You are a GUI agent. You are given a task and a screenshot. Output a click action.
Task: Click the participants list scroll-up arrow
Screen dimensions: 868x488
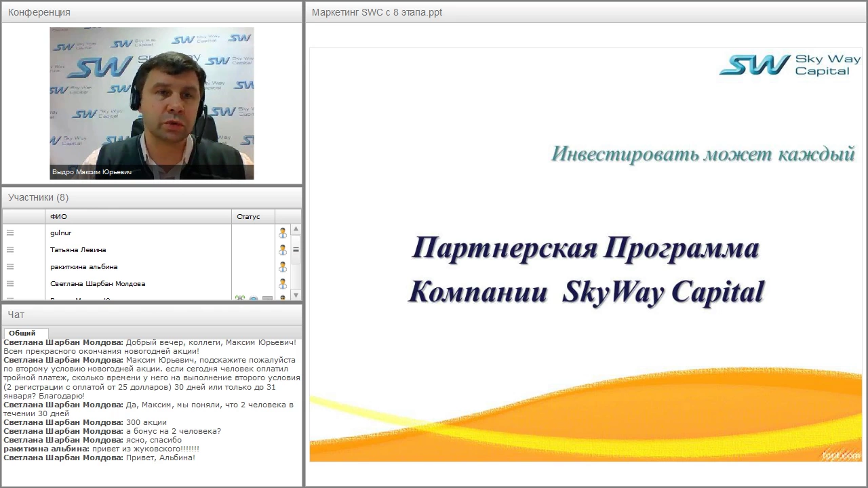tap(296, 229)
